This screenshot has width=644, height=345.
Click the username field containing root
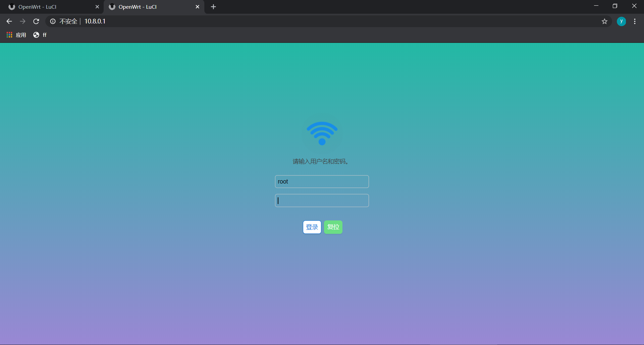click(322, 182)
